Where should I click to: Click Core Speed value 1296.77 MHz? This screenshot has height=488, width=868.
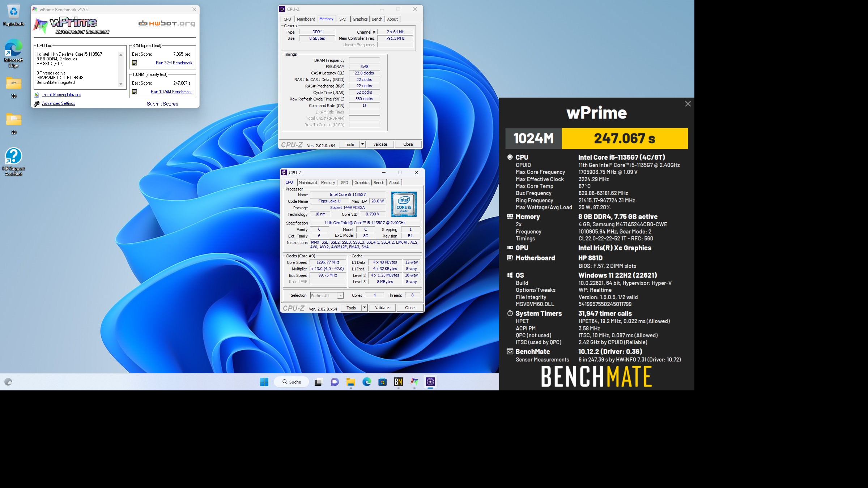328,262
